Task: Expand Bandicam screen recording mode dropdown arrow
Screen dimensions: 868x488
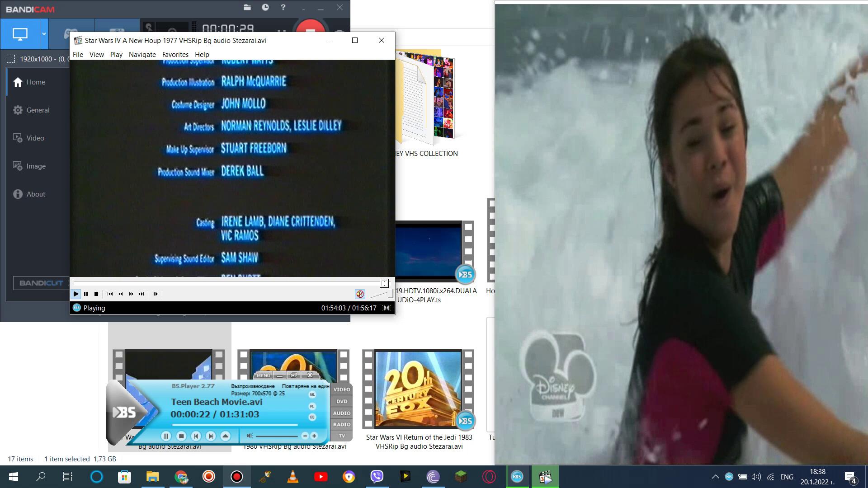Action: [44, 34]
